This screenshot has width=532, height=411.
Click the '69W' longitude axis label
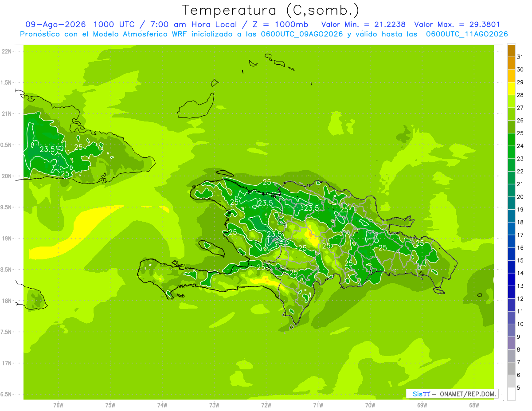pos(422,405)
